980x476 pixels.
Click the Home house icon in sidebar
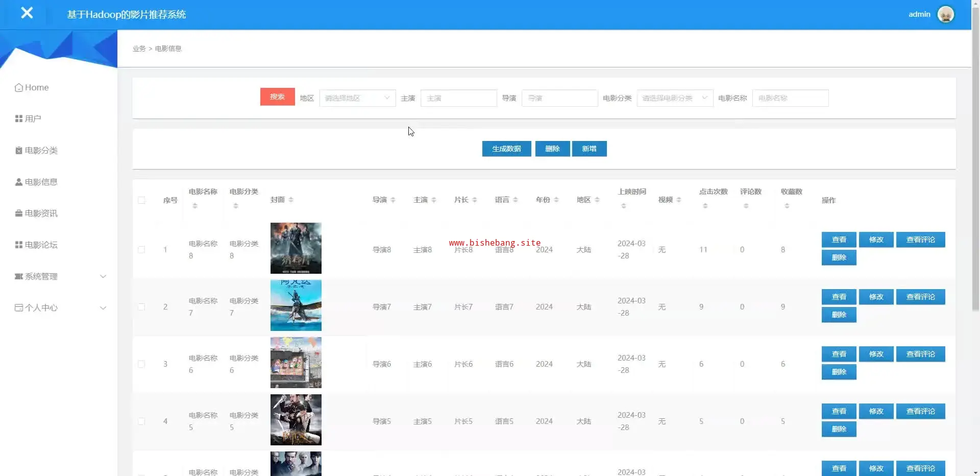click(19, 88)
